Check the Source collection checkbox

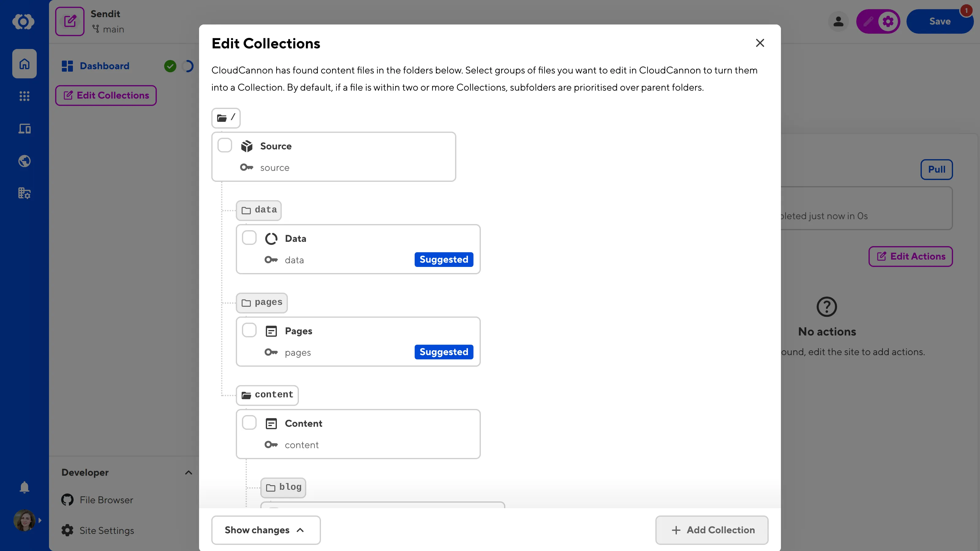(x=224, y=145)
